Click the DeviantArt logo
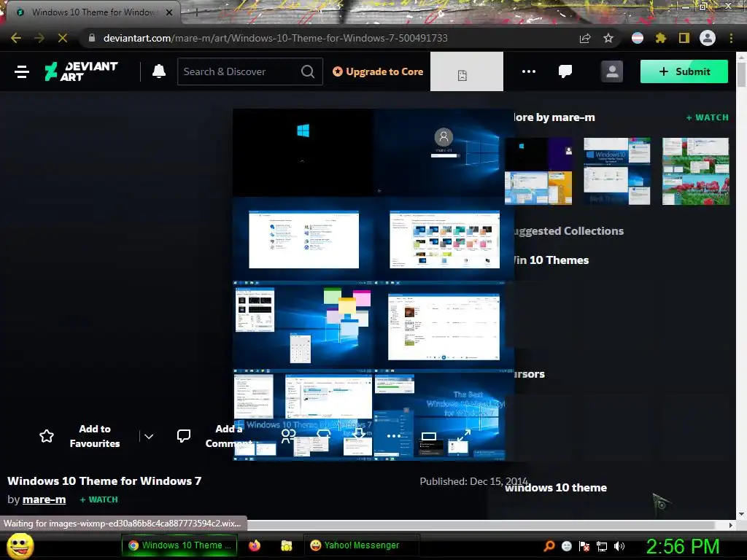 (x=81, y=71)
